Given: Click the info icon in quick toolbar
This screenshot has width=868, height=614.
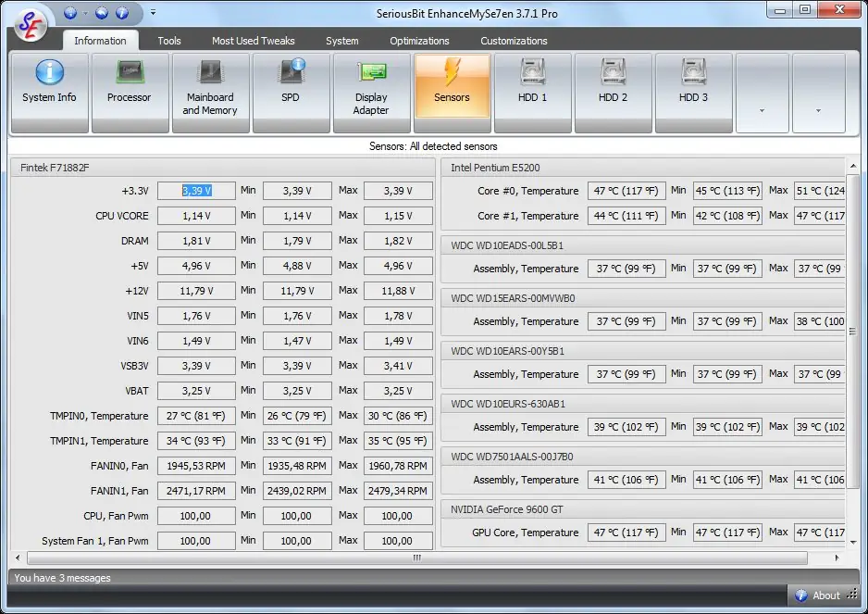Looking at the screenshot, I should [x=122, y=13].
